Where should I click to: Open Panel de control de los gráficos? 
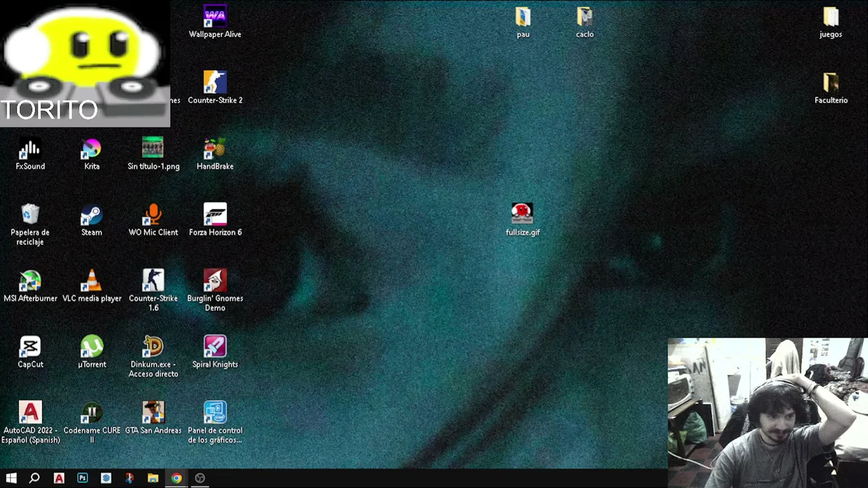(x=215, y=422)
